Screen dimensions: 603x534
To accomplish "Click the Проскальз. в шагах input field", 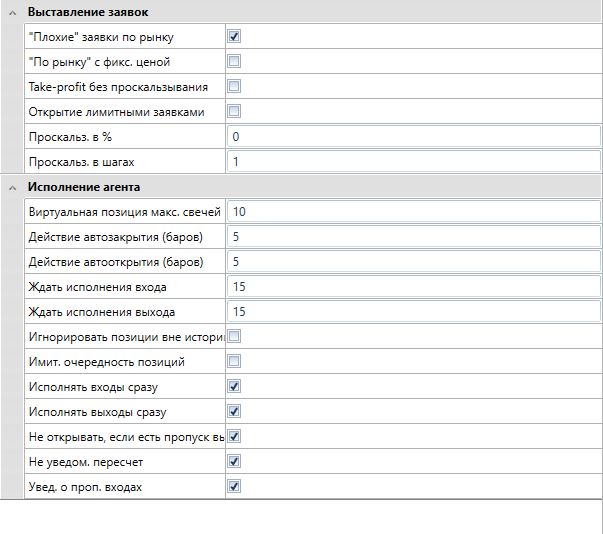I will coord(412,161).
